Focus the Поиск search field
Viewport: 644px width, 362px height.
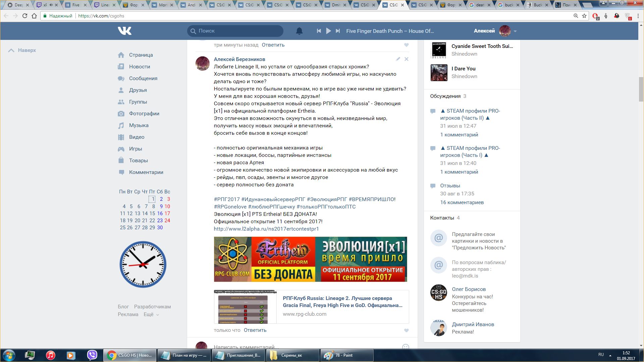[235, 31]
